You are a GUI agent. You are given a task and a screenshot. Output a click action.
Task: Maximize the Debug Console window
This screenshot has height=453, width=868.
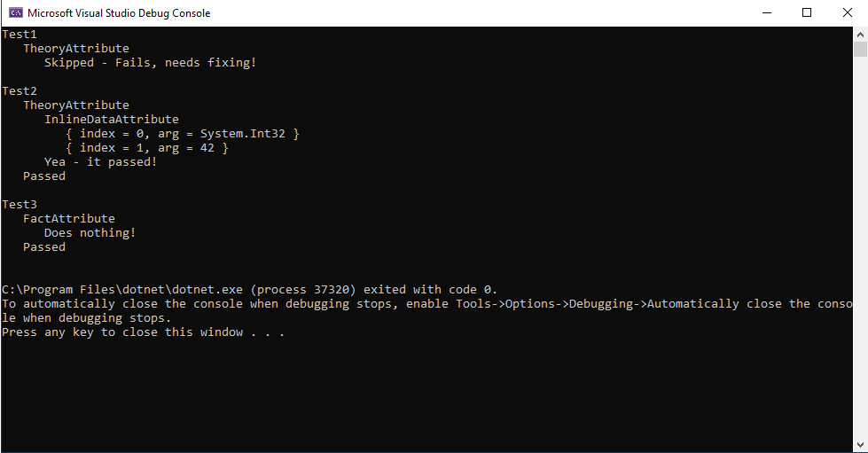[x=807, y=12]
